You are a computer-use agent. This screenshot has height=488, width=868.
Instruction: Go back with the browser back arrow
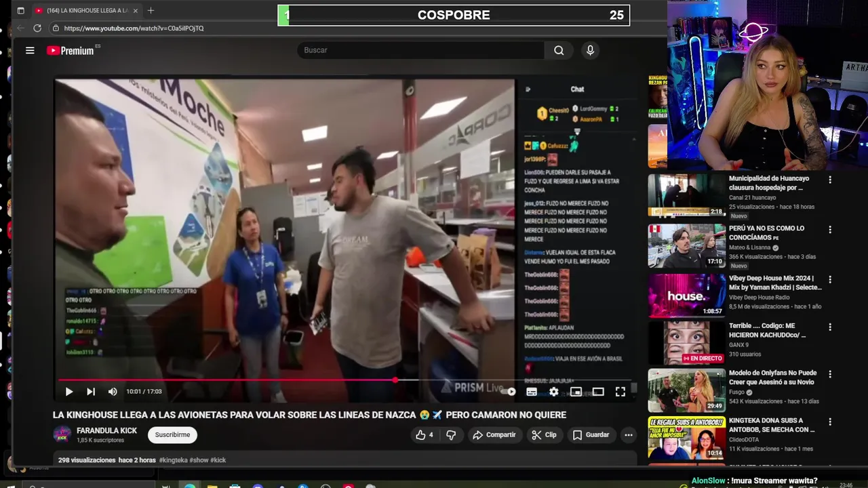tap(20, 28)
